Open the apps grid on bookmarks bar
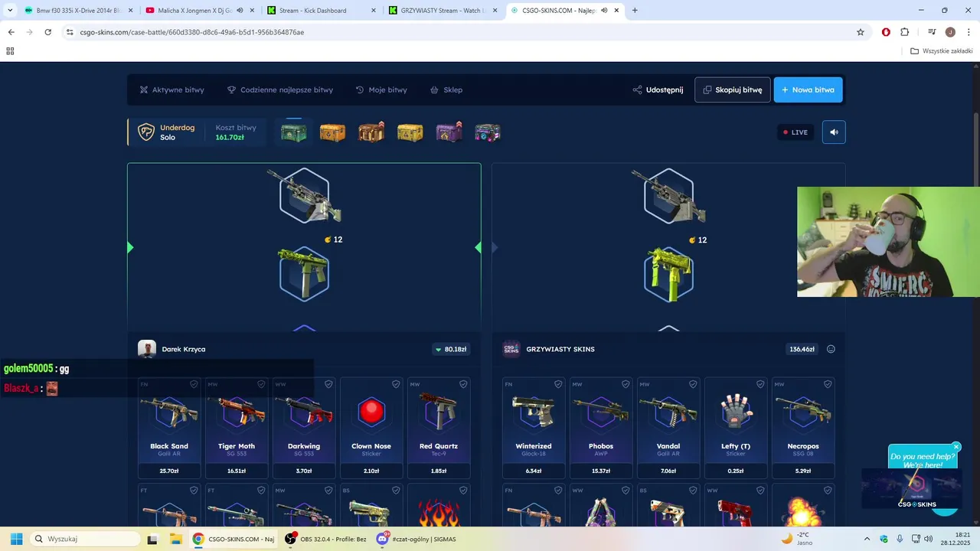The height and width of the screenshot is (551, 980). [x=10, y=51]
